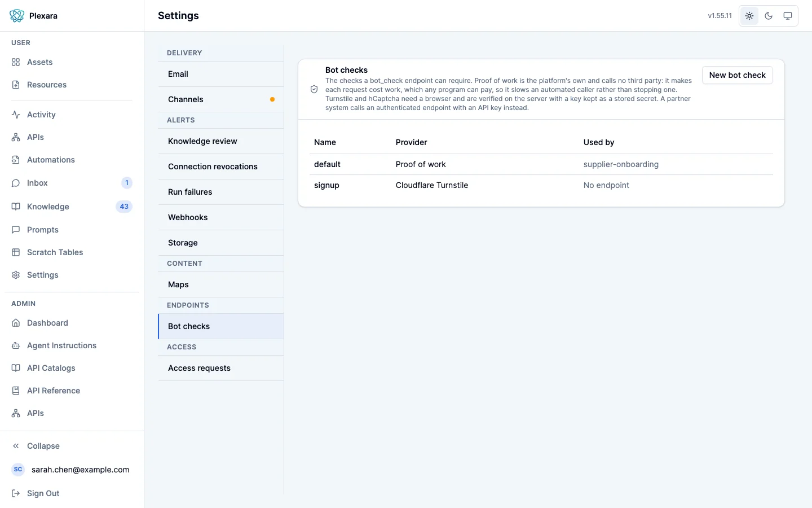The image size is (812, 508).
Task: Click the New bot check button
Action: pyautogui.click(x=738, y=75)
